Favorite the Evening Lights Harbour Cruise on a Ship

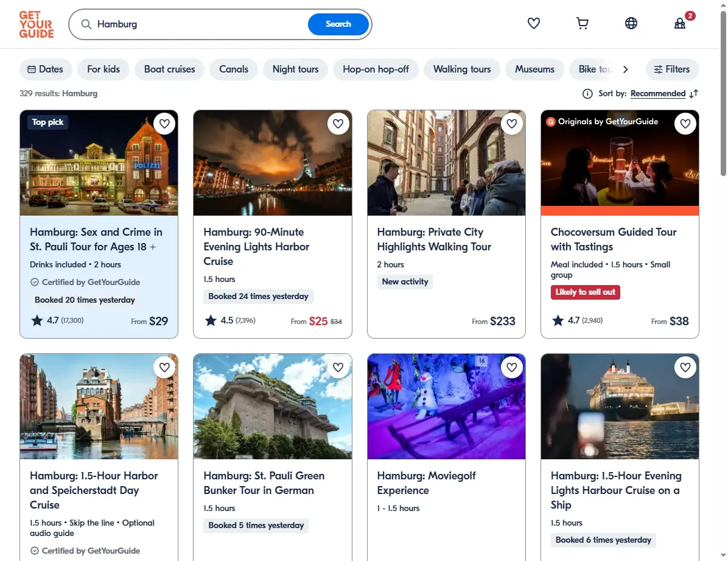[685, 367]
